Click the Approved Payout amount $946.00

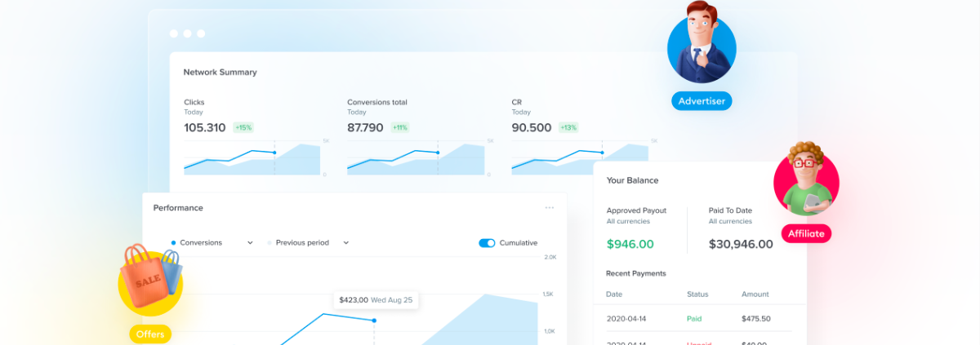click(x=630, y=244)
